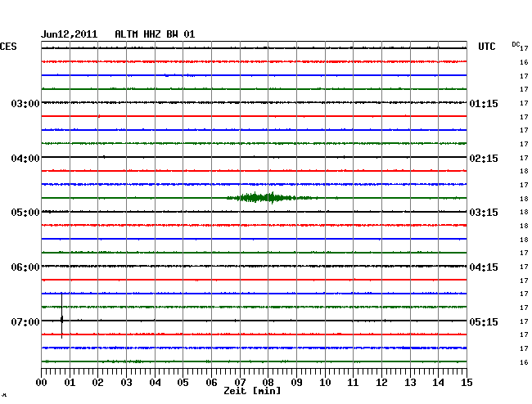This screenshot has width=532, height=404.
Task: Select the station title ALTM HHZ BW 01
Action: (155, 34)
